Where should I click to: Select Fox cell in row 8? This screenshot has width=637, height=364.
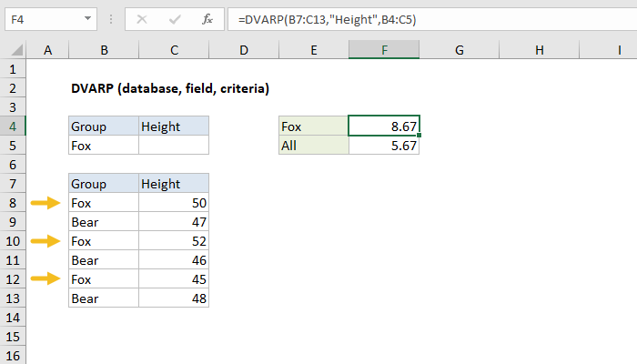104,203
